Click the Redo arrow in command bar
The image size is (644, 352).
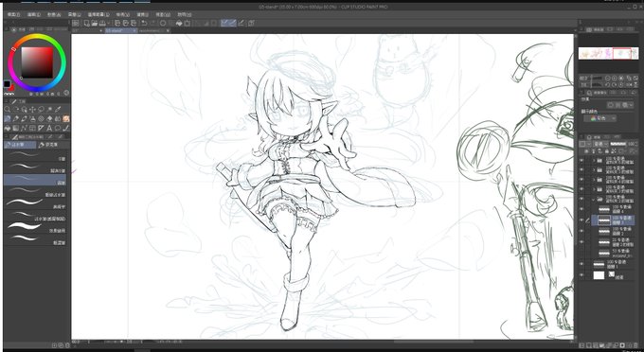[x=153, y=23]
